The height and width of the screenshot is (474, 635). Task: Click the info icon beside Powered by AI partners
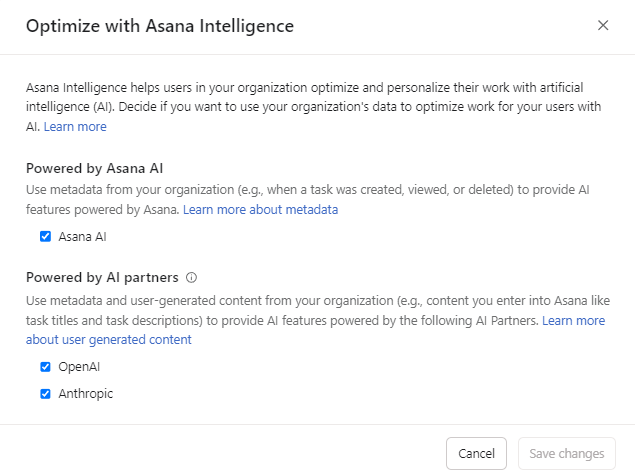coord(192,278)
